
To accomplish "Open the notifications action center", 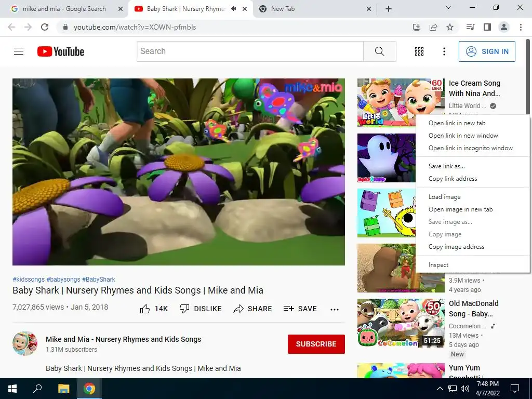I will pyautogui.click(x=515, y=389).
